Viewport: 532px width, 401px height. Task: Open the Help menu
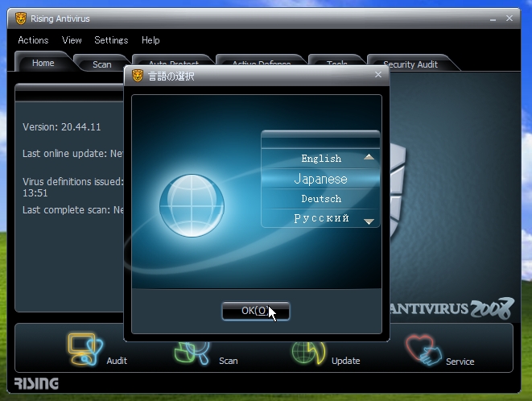pyautogui.click(x=151, y=40)
